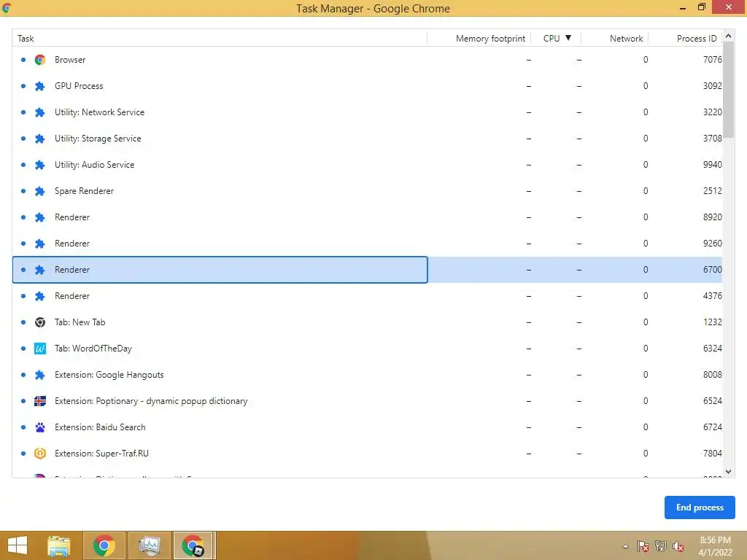
Task: Maximize the Task Manager window
Action: tap(701, 7)
